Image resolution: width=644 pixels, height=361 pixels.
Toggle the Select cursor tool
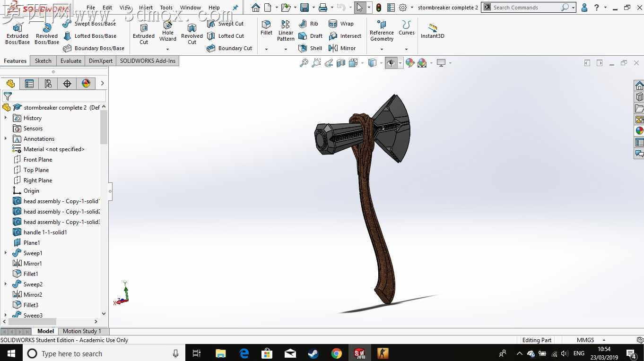[x=360, y=8]
